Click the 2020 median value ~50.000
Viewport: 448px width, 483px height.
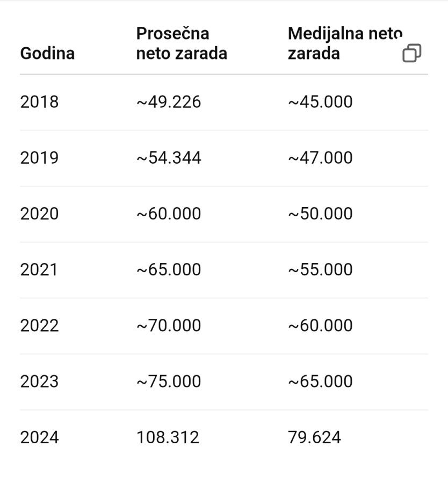coord(320,214)
